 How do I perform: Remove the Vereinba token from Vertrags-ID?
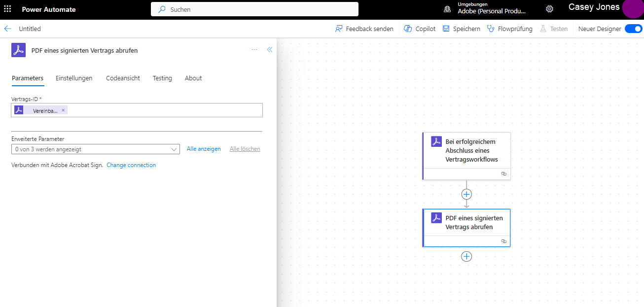click(x=63, y=110)
